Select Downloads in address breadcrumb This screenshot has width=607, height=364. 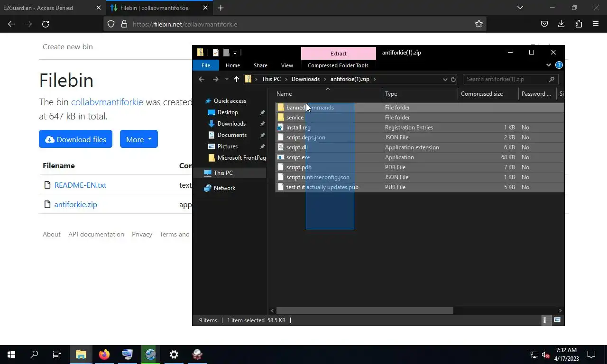(305, 79)
